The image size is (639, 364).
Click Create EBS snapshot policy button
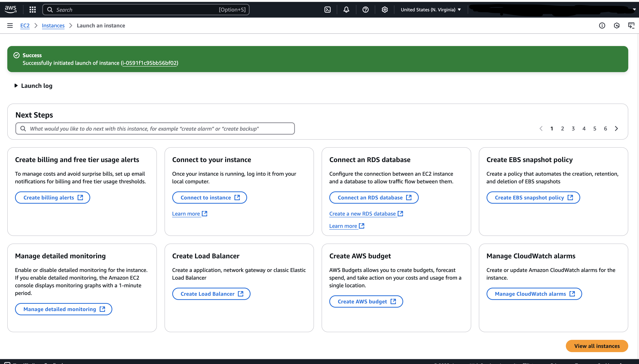point(533,198)
